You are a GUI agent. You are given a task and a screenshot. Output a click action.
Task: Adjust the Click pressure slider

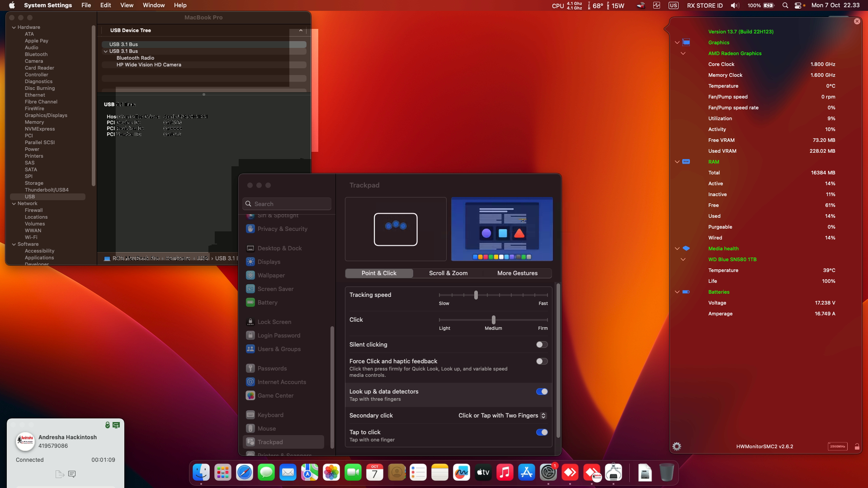coord(493,320)
